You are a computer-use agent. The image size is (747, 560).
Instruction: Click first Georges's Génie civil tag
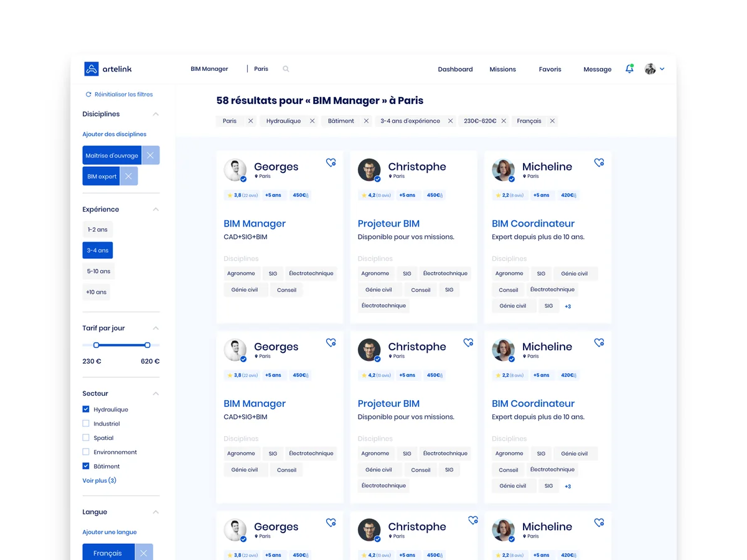pos(245,289)
